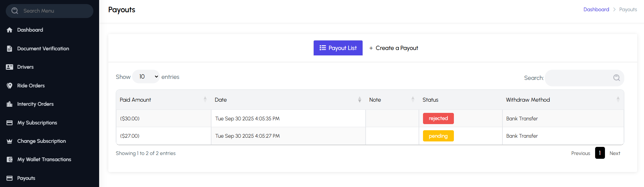Screen dimensions: 644x187
Task: Click the Change Subscription crown icon
Action: click(x=10, y=141)
